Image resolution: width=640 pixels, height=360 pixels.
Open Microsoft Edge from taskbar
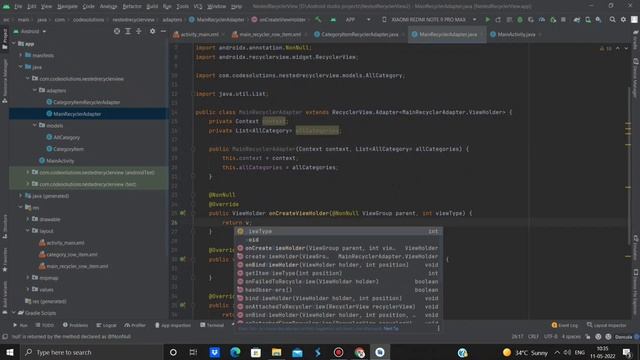pyautogui.click(x=235, y=352)
